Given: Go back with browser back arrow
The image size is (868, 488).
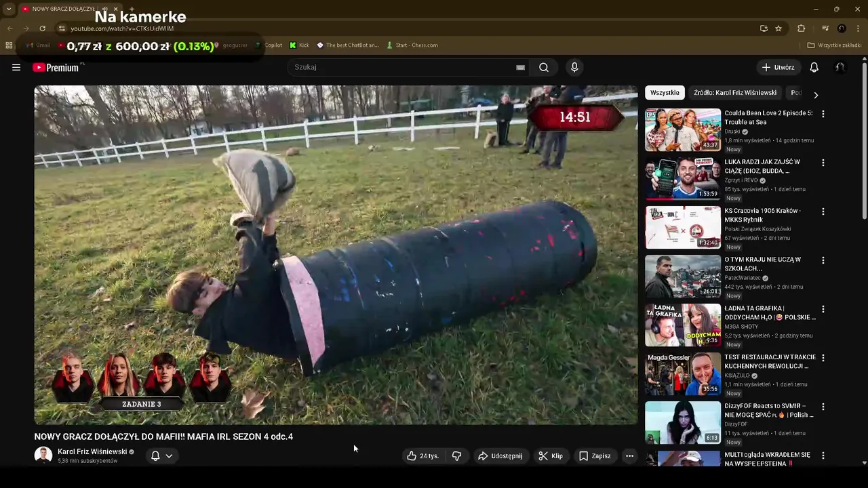Looking at the screenshot, I should click(9, 28).
